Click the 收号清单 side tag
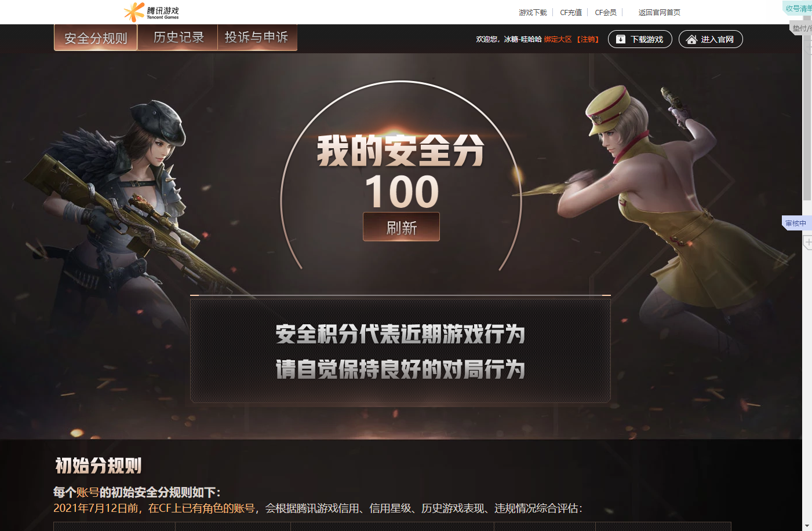 pyautogui.click(x=798, y=8)
